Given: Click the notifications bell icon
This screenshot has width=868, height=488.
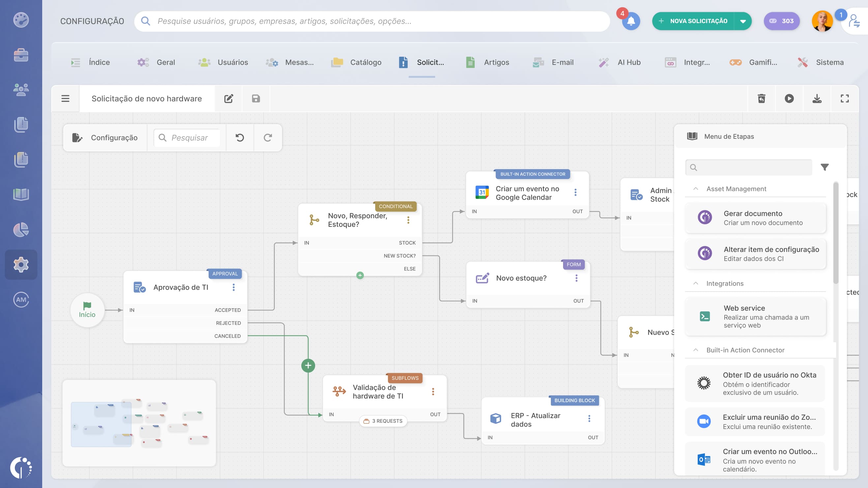Looking at the screenshot, I should click(x=631, y=21).
